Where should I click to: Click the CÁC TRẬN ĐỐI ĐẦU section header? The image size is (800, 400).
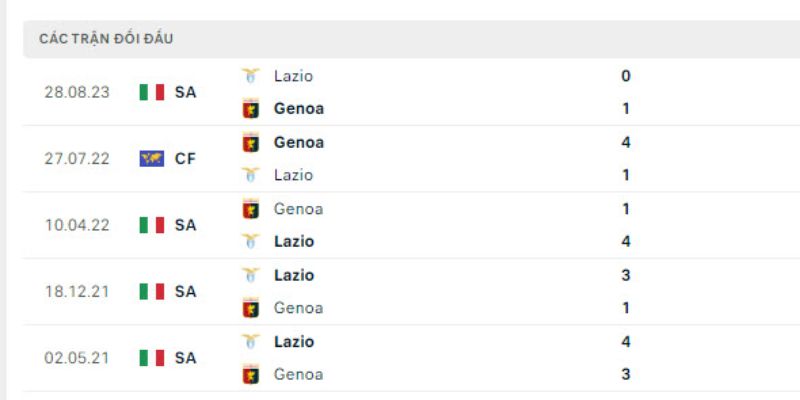tap(106, 39)
